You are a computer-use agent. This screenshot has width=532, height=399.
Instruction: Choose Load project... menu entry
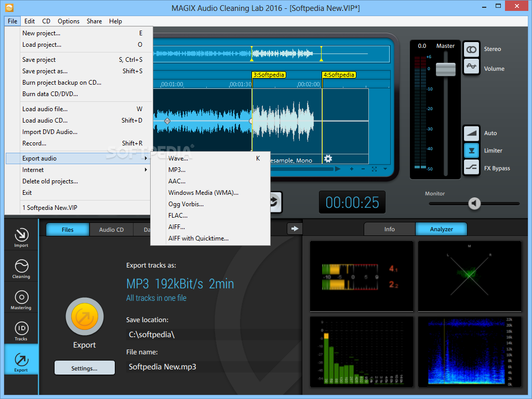[x=79, y=45]
